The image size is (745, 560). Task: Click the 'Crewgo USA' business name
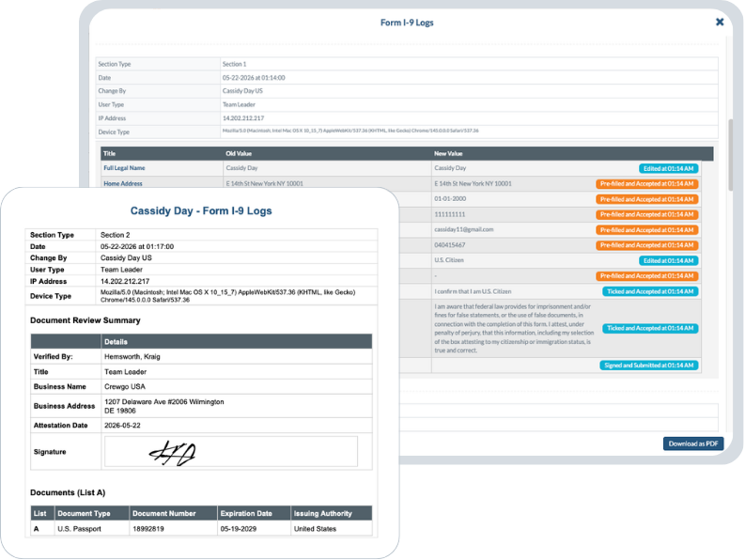coord(125,386)
